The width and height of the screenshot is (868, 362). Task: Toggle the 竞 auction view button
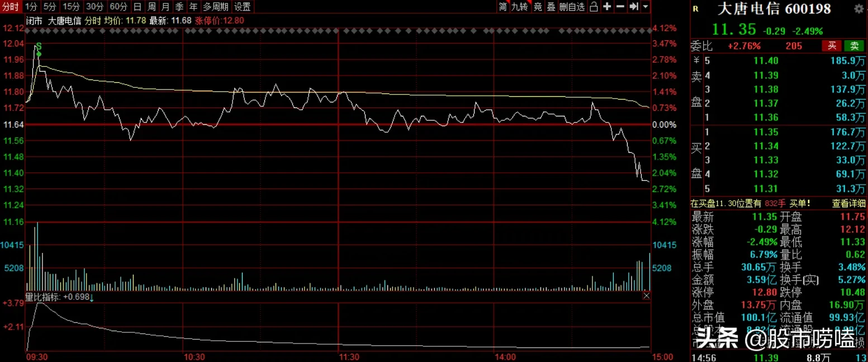(538, 7)
